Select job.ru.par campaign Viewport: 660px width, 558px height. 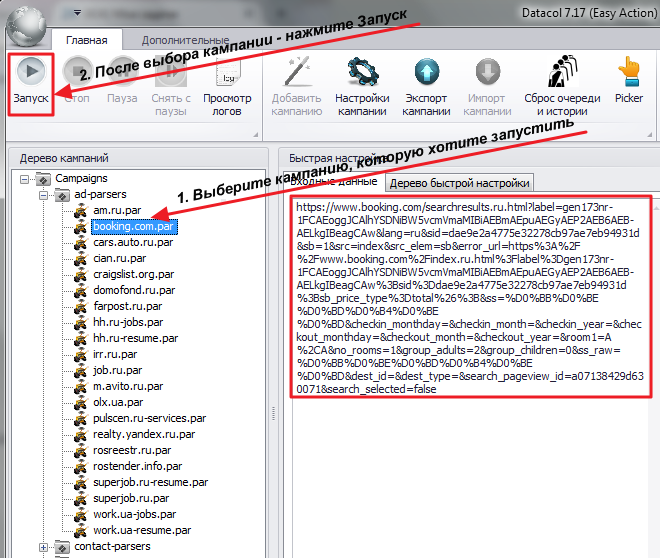coord(117,370)
